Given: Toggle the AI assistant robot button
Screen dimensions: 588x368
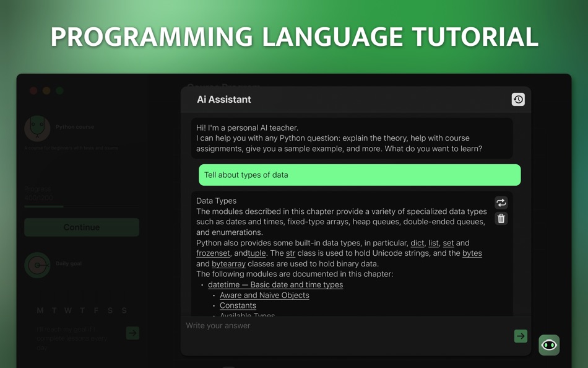Looking at the screenshot, I should 549,344.
